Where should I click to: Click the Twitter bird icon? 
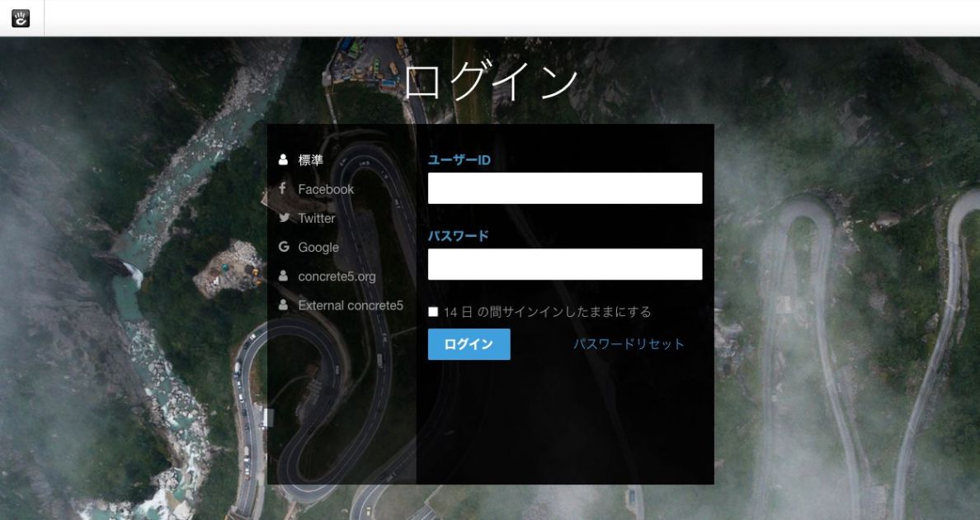coord(284,218)
